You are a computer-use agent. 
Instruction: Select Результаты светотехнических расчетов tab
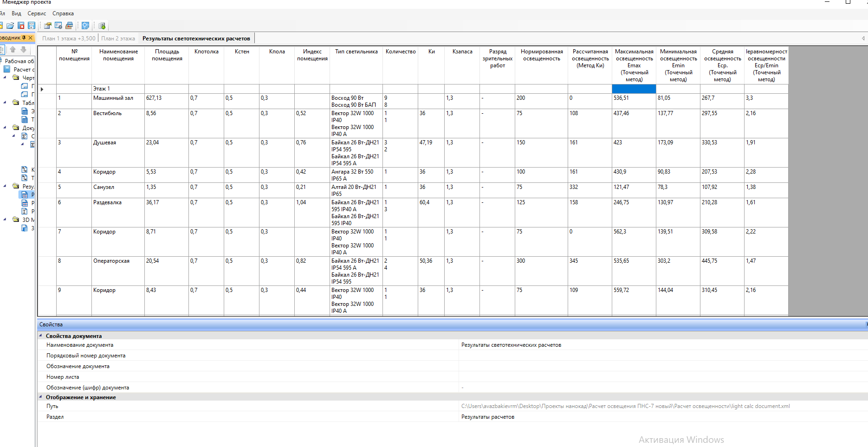point(196,39)
